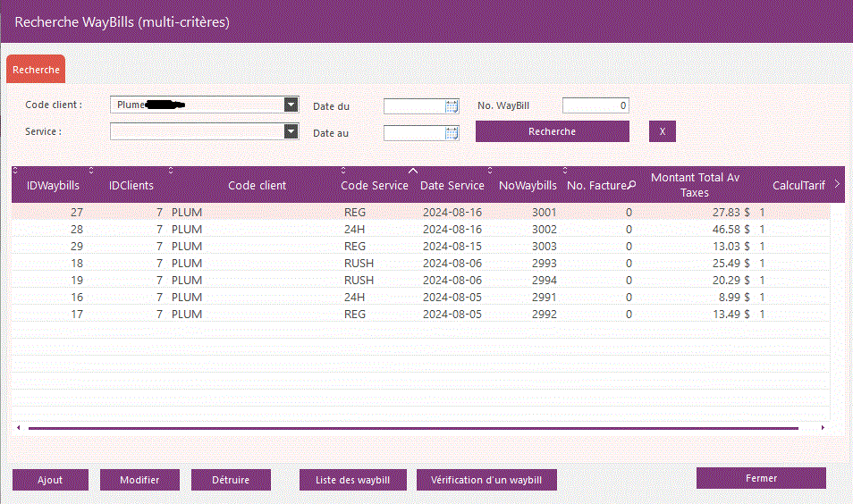Click the horizontal scrollbar's right arrow
Image resolution: width=853 pixels, height=504 pixels.
click(x=823, y=428)
